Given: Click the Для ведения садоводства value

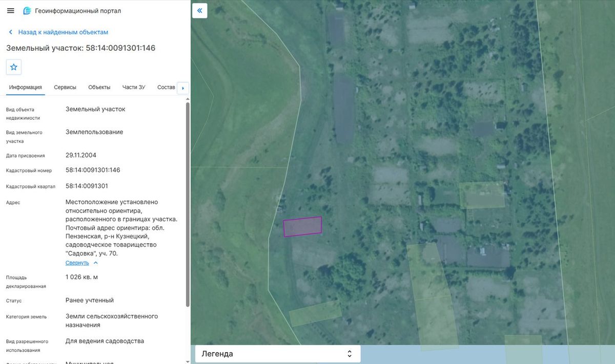Looking at the screenshot, I should tap(105, 341).
